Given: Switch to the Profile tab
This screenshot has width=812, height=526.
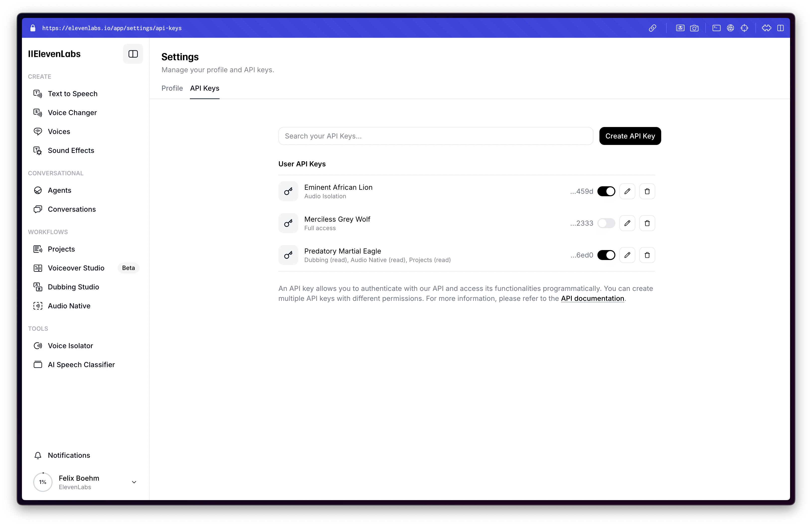Looking at the screenshot, I should pyautogui.click(x=172, y=88).
